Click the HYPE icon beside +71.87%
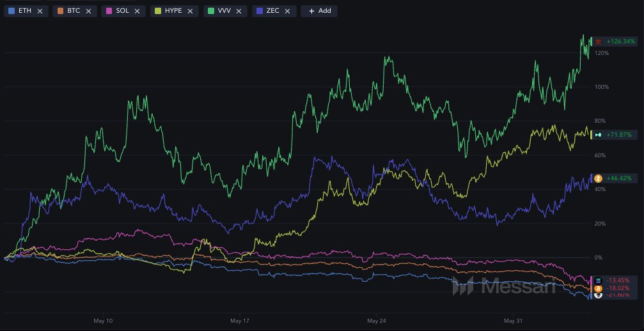 (599, 135)
